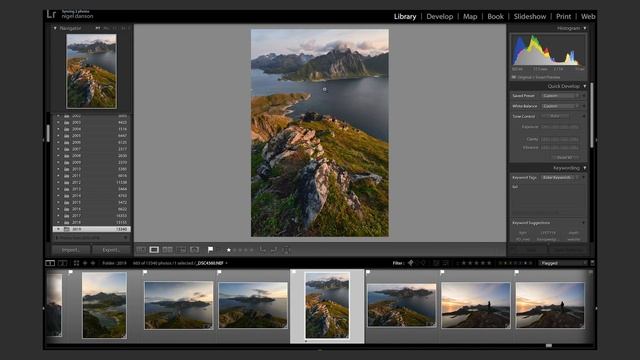The image size is (640, 360).
Task: Collapse the Histogram panel
Action: (585, 28)
